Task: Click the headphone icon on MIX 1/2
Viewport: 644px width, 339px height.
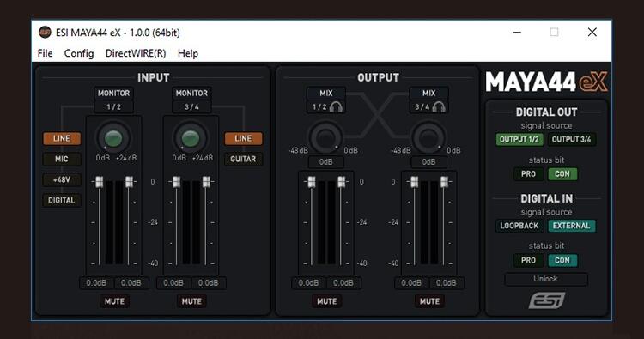Action: coord(336,107)
